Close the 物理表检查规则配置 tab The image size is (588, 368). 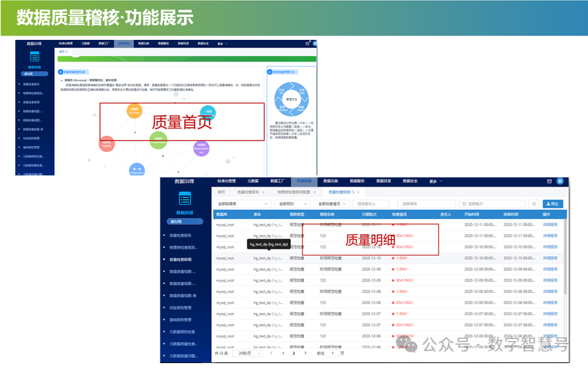(314, 193)
